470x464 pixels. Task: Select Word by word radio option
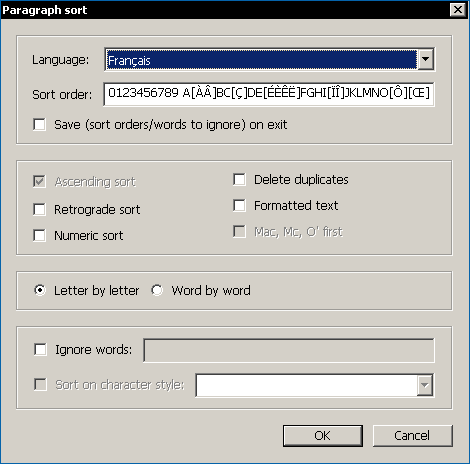pos(157,290)
